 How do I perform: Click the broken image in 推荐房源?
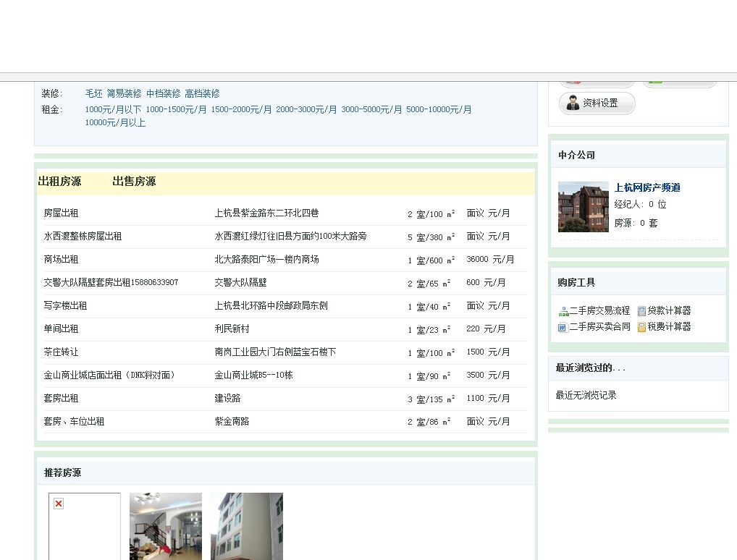85,526
